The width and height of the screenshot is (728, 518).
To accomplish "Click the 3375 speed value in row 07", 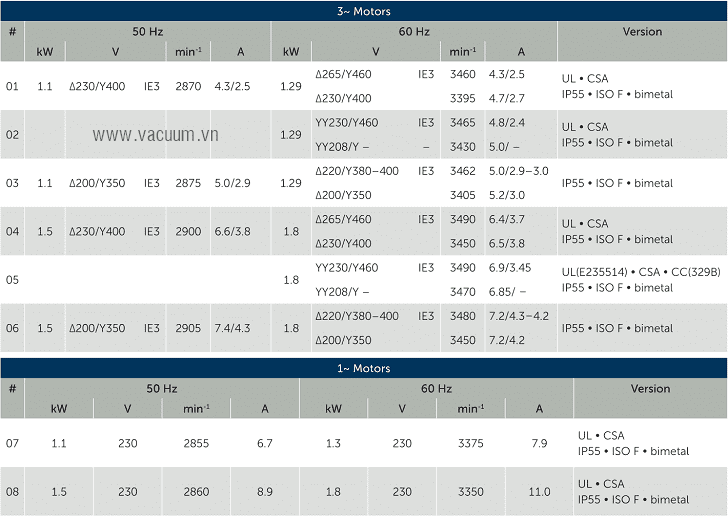I will coord(470,443).
